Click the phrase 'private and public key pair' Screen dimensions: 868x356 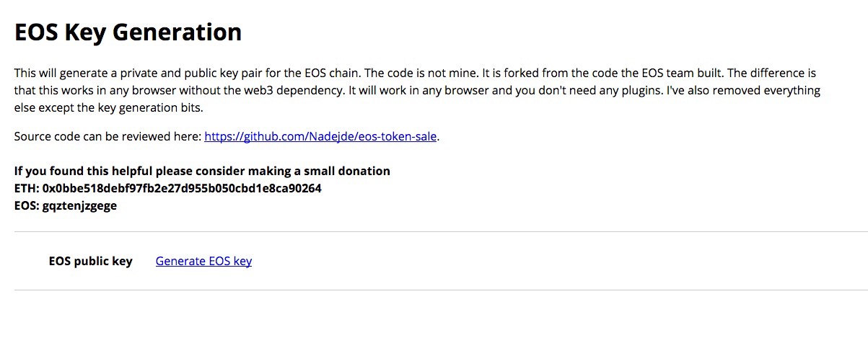[x=181, y=74]
